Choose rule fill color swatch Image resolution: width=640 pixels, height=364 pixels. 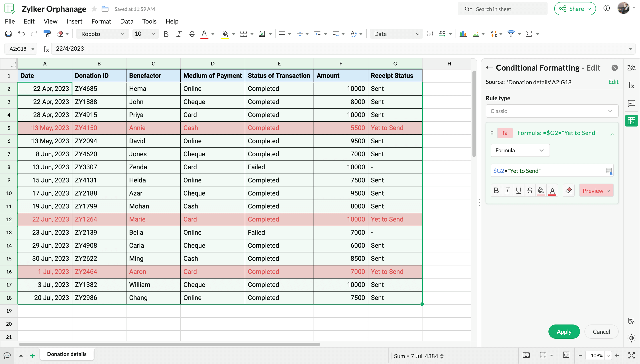point(541,190)
